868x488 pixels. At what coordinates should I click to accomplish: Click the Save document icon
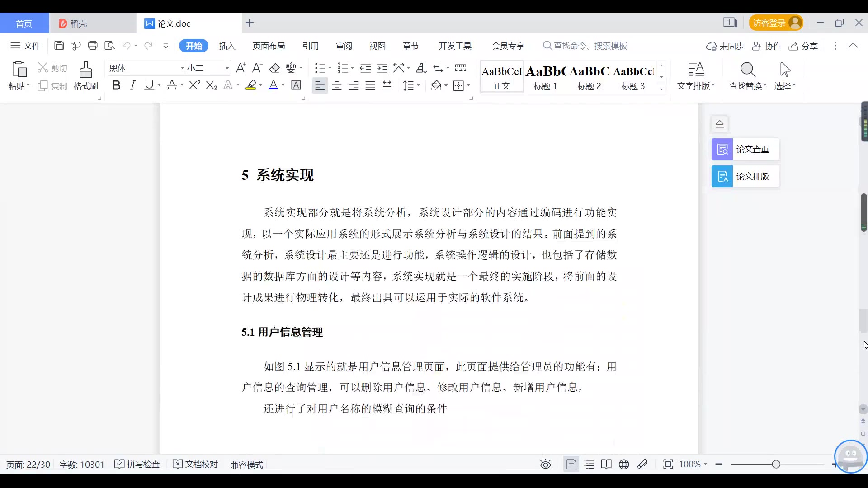click(x=59, y=46)
